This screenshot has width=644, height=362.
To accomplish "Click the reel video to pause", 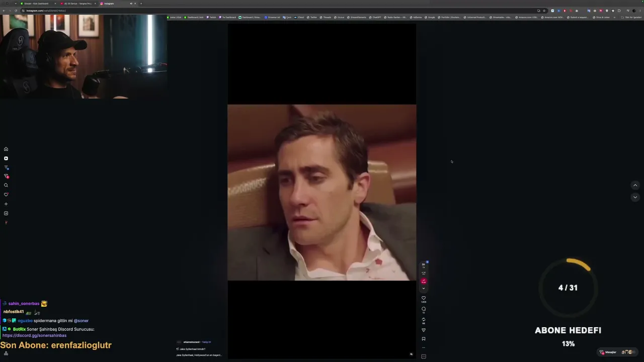I will 322,192.
